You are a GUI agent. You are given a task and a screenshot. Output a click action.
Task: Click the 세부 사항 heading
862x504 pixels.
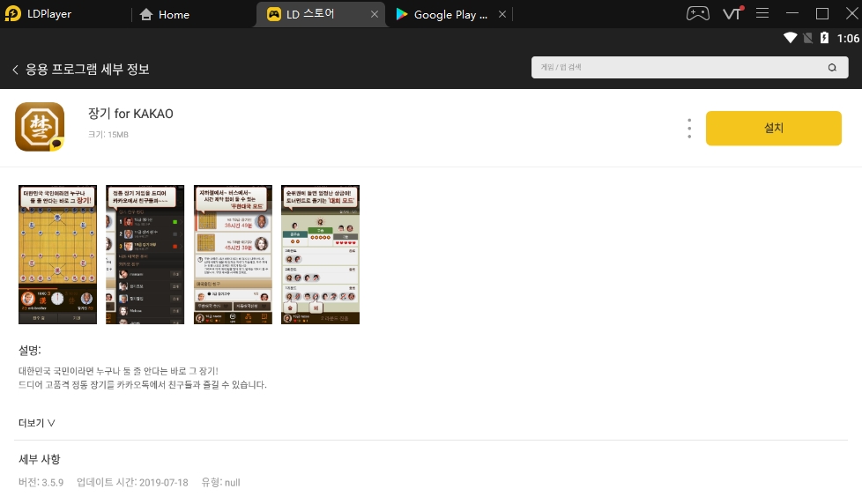(40, 459)
